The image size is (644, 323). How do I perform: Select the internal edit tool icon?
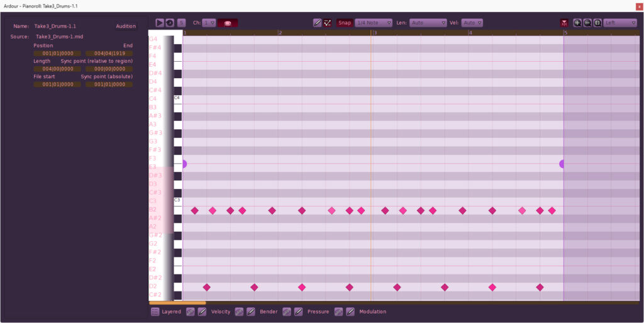tap(328, 23)
